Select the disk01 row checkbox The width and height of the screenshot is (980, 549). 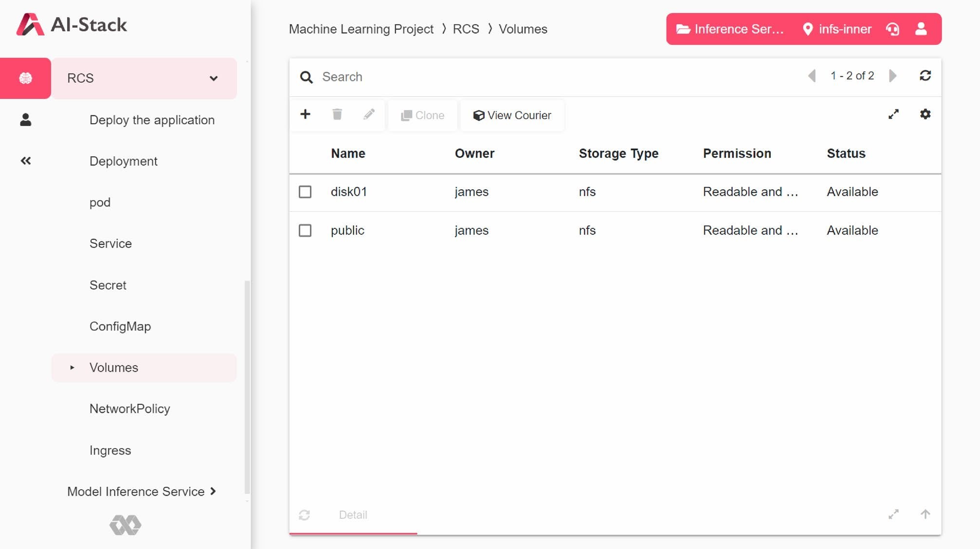tap(305, 192)
